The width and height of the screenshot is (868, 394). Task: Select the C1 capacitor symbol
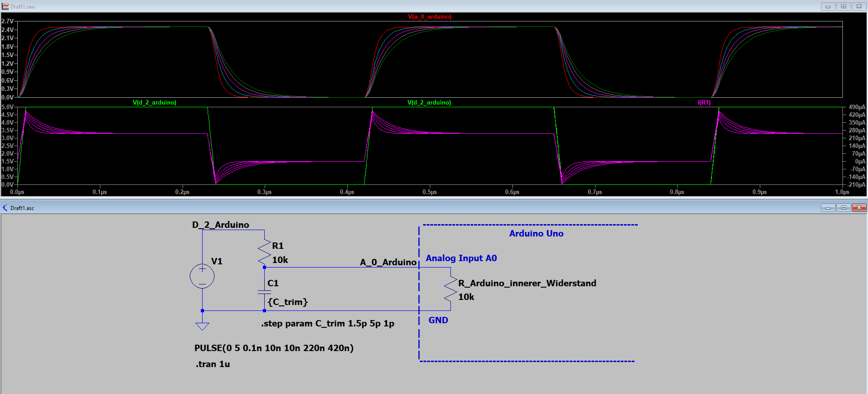(x=264, y=292)
